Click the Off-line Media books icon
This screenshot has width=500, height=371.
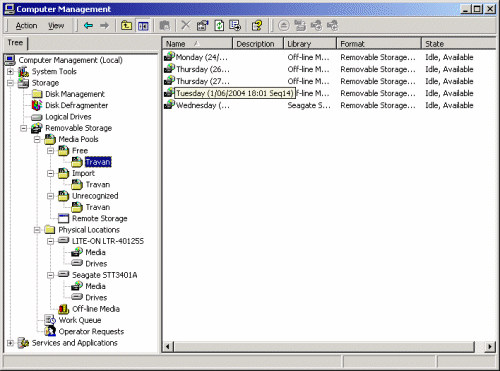click(63, 309)
